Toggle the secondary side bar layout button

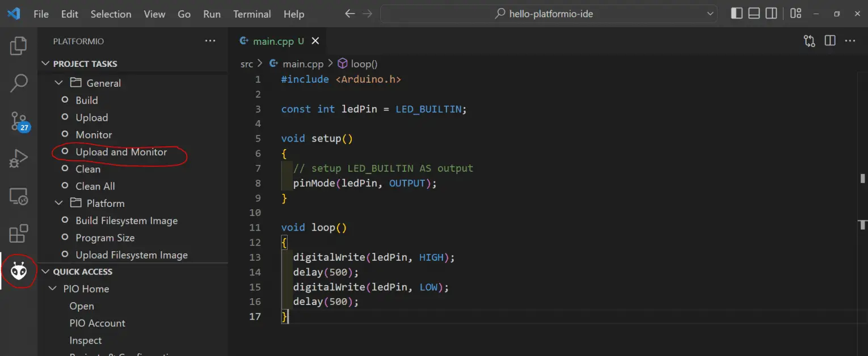coord(771,14)
